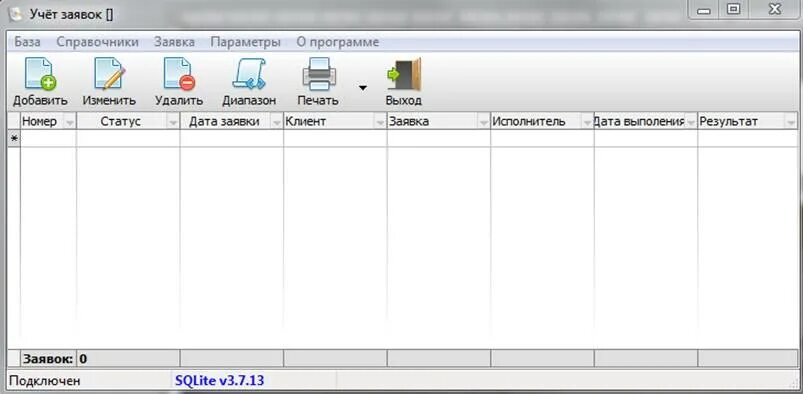803x394 pixels.
Task: Sort by the Статус column header
Action: tap(120, 122)
